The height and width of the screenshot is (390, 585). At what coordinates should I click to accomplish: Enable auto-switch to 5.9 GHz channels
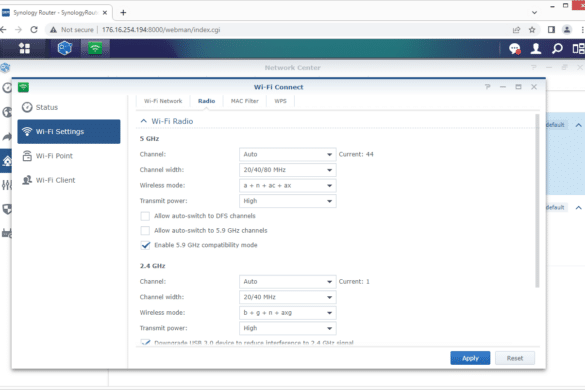[x=145, y=231]
